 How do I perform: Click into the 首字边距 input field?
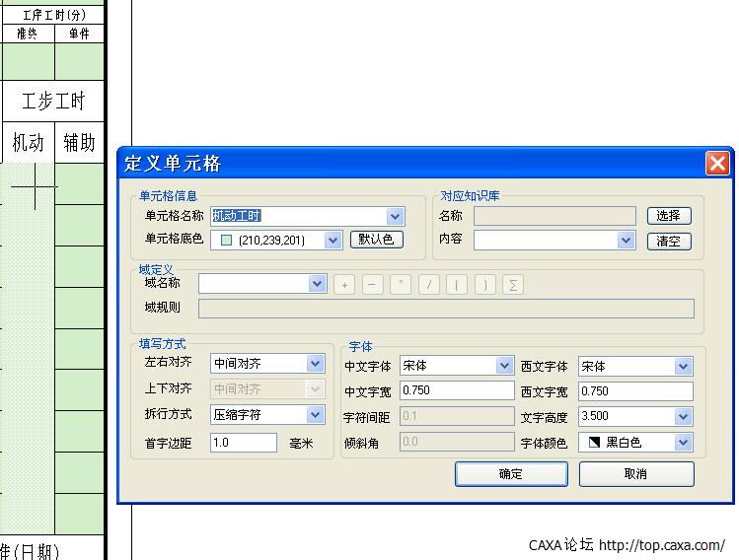(243, 443)
